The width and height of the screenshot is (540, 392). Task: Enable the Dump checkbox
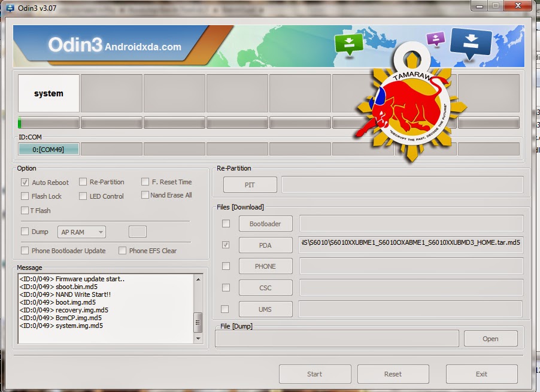point(25,231)
